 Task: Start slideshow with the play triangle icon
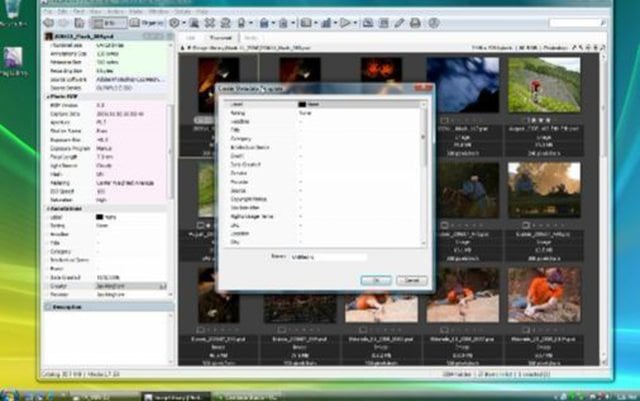pos(345,23)
